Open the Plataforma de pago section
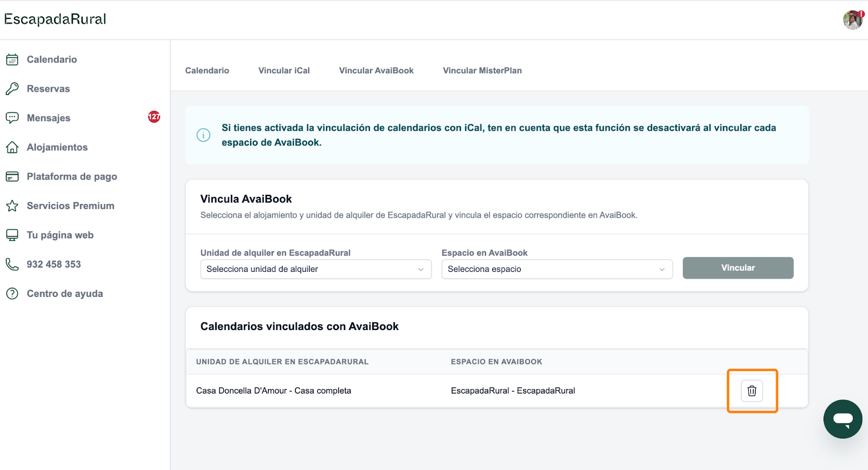The height and width of the screenshot is (470, 868). [x=72, y=177]
